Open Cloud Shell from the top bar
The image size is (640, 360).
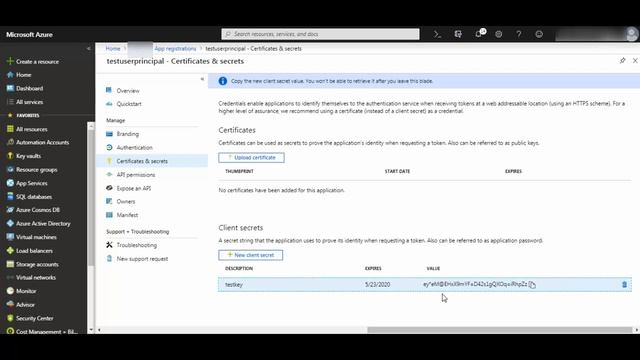pos(438,34)
